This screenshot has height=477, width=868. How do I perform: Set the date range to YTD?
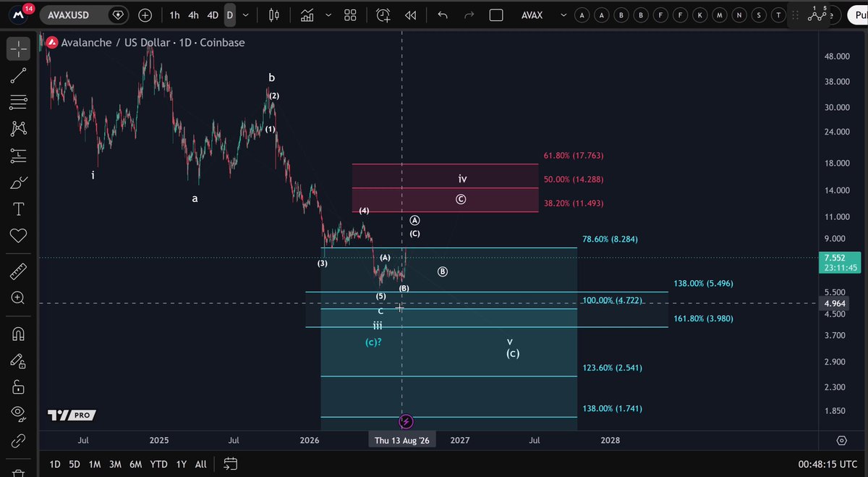coord(158,464)
